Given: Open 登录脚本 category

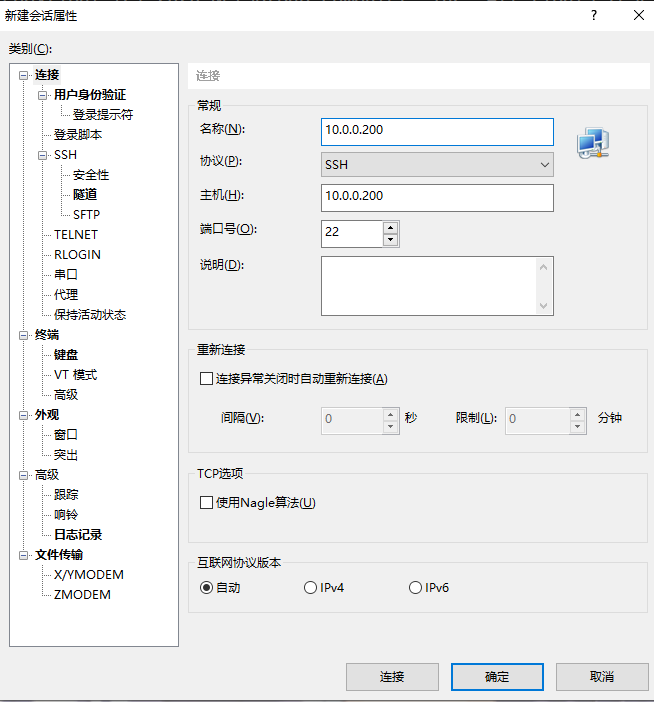Looking at the screenshot, I should click(78, 134).
